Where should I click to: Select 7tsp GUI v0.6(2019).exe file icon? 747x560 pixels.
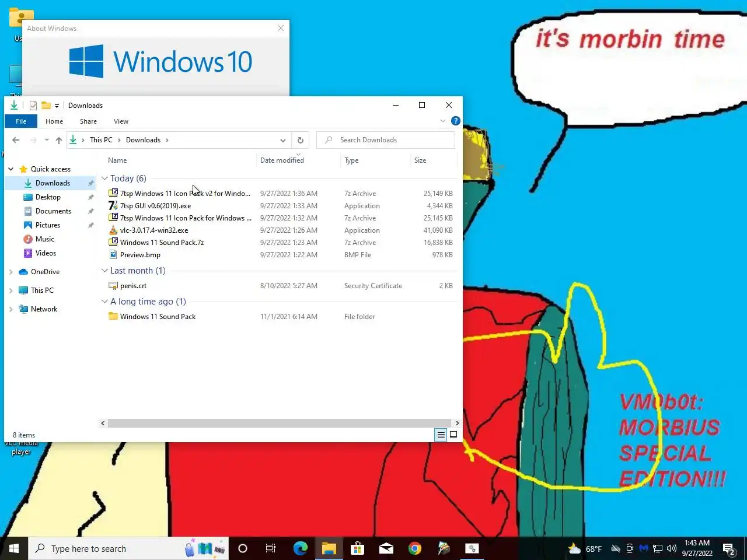[113, 205]
